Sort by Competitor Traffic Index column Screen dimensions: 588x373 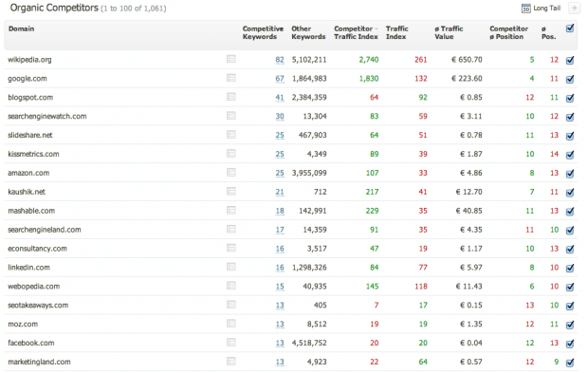[x=356, y=32]
